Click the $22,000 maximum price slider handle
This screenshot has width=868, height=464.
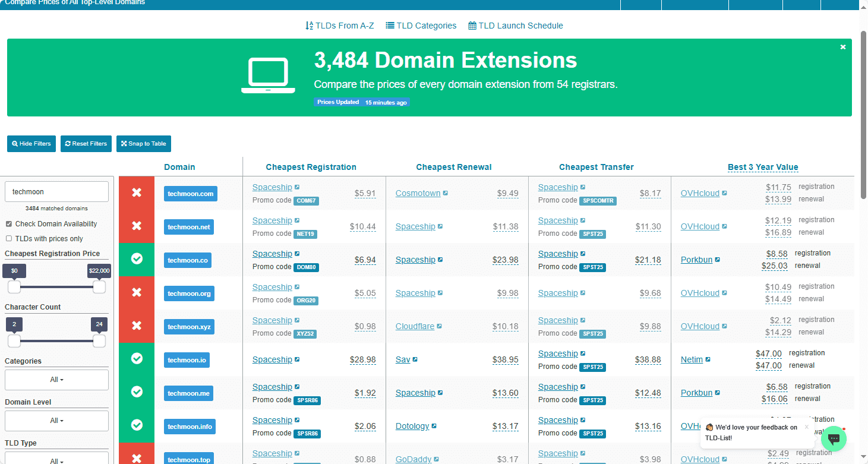click(99, 287)
